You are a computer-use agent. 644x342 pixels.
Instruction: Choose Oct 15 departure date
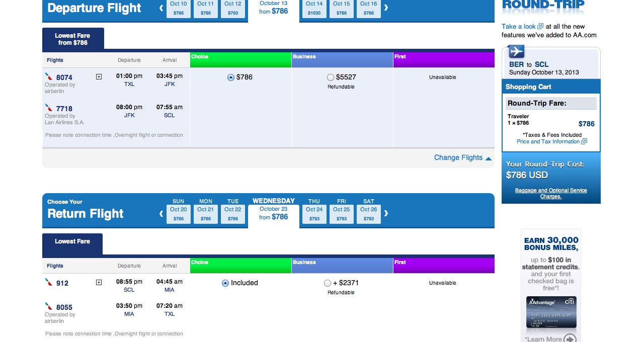click(342, 9)
